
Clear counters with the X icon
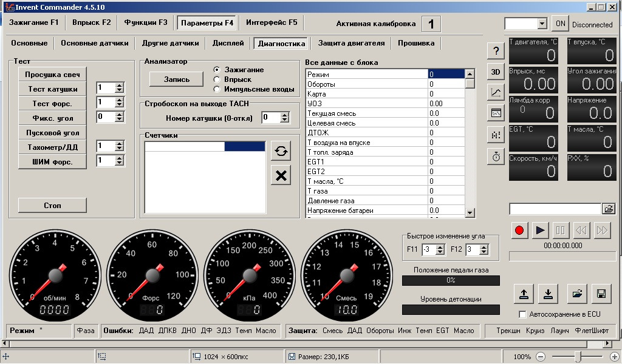pos(281,176)
